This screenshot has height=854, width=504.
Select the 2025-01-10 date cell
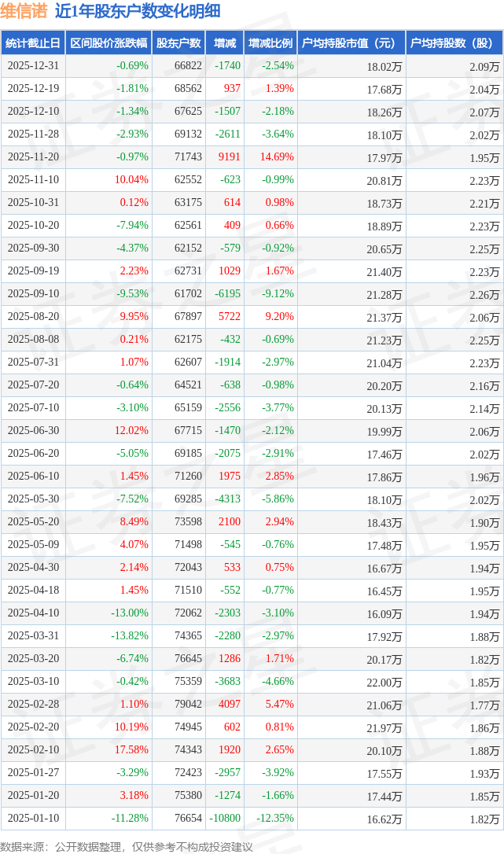click(x=33, y=819)
